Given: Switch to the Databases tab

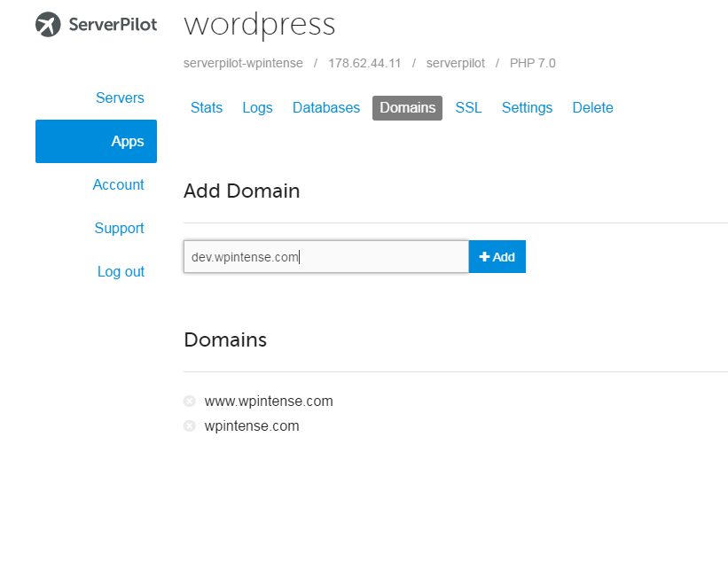Looking at the screenshot, I should pyautogui.click(x=326, y=107).
